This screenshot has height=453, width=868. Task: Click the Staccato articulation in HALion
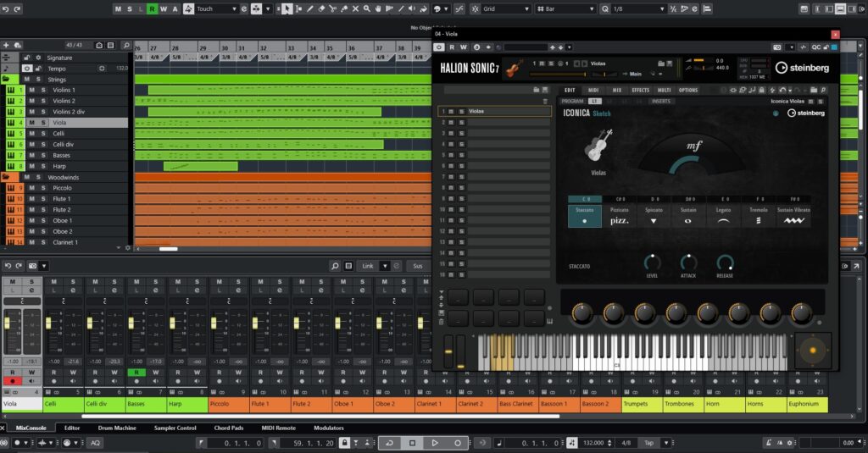(x=585, y=216)
